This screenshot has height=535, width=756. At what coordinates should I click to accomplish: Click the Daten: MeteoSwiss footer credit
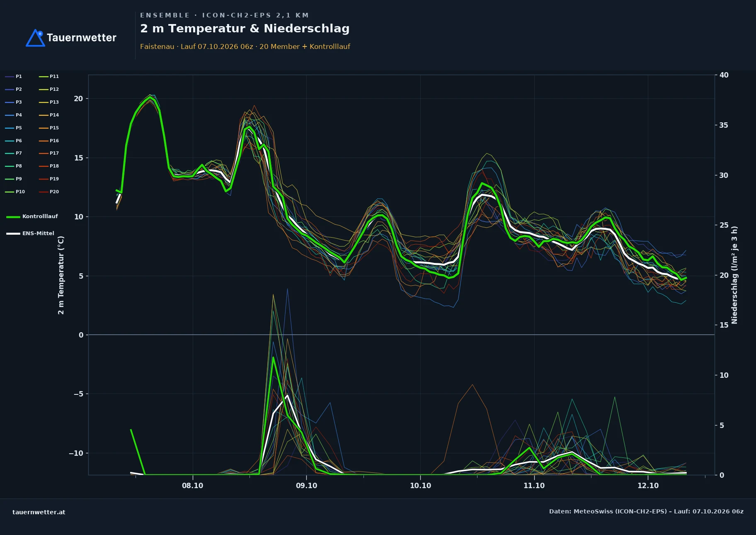(646, 511)
